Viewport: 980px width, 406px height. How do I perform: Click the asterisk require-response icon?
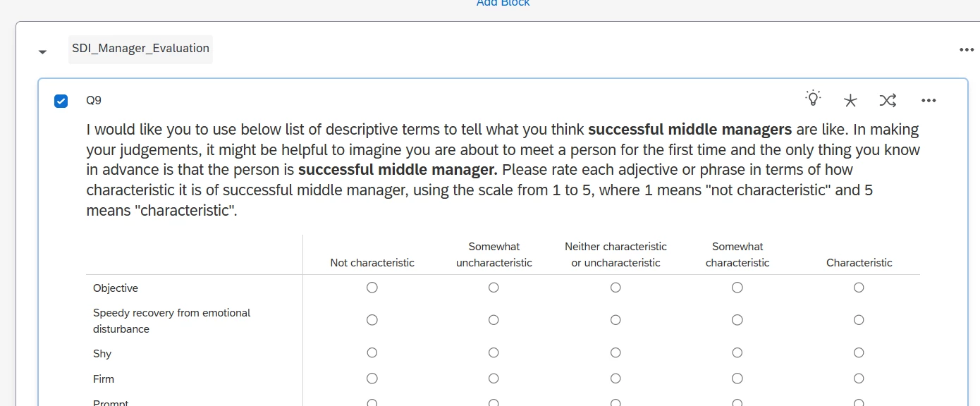pyautogui.click(x=850, y=101)
